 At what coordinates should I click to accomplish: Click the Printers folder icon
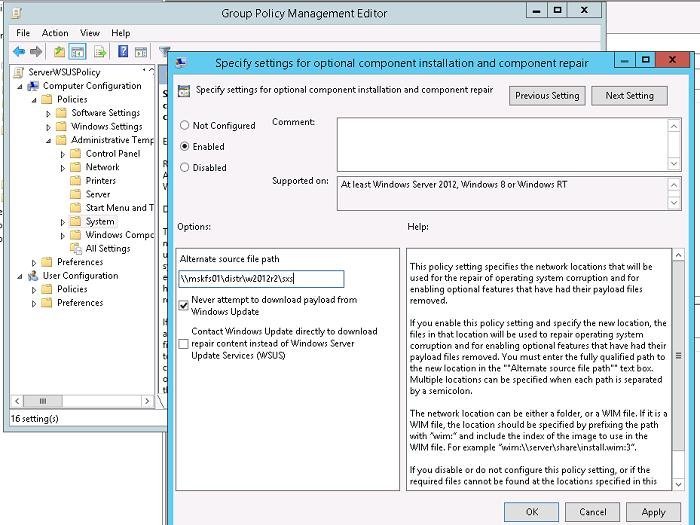[x=76, y=181]
